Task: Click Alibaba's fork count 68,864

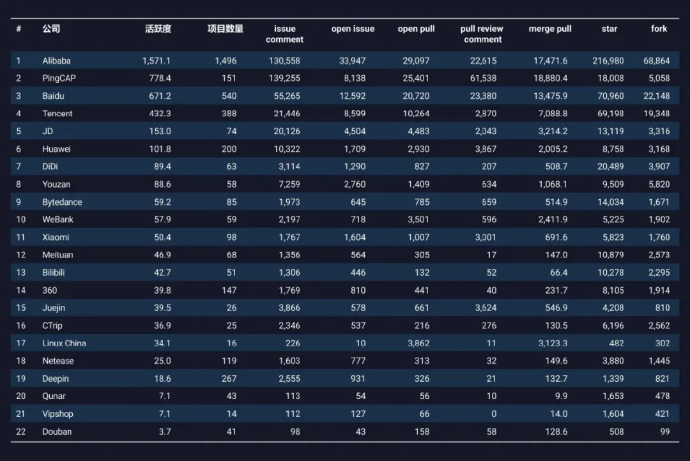Action: click(657, 61)
